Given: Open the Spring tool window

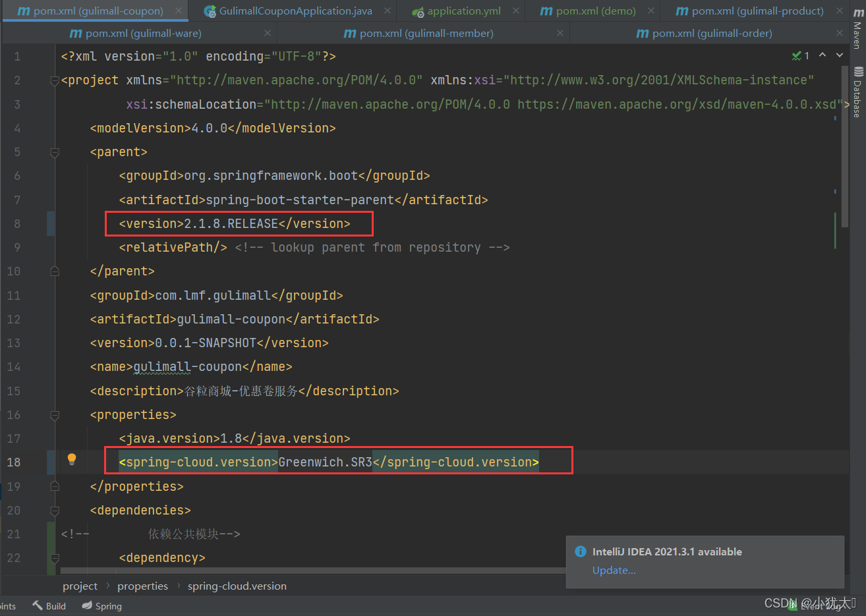Looking at the screenshot, I should tap(102, 606).
